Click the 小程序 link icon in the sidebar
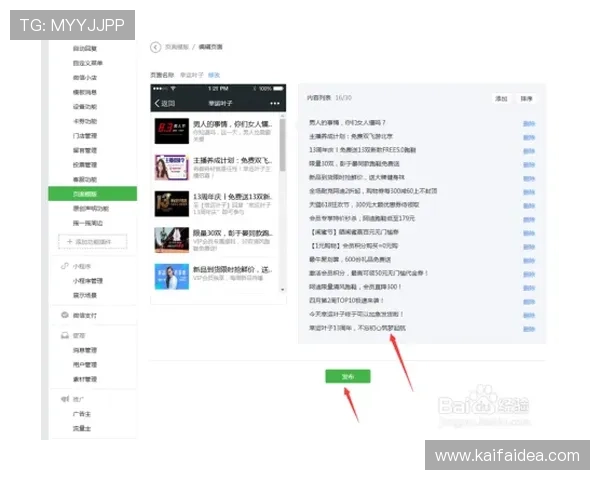600x480 pixels. click(x=65, y=266)
